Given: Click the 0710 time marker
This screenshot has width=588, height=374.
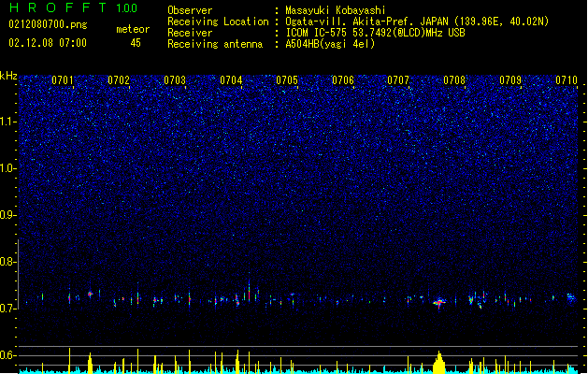Looking at the screenshot, I should tap(566, 79).
